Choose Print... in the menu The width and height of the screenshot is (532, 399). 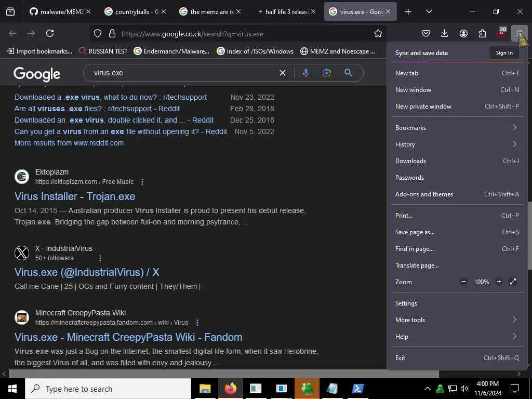457,216
